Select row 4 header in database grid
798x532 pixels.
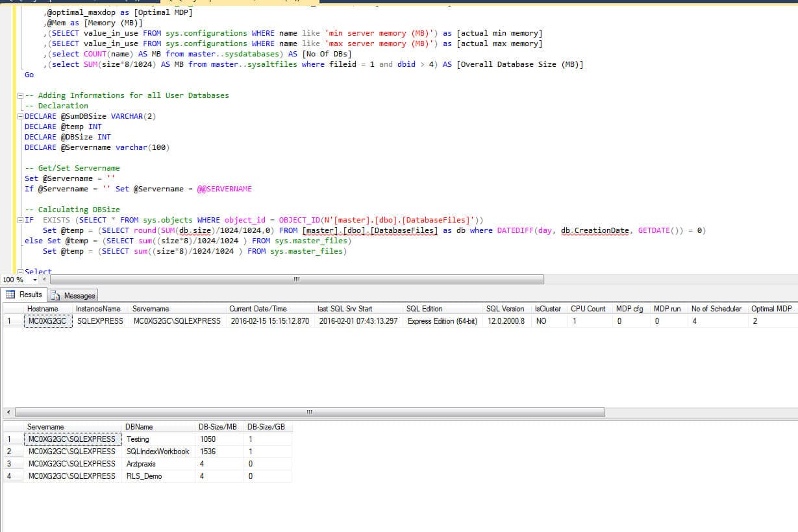click(13, 476)
